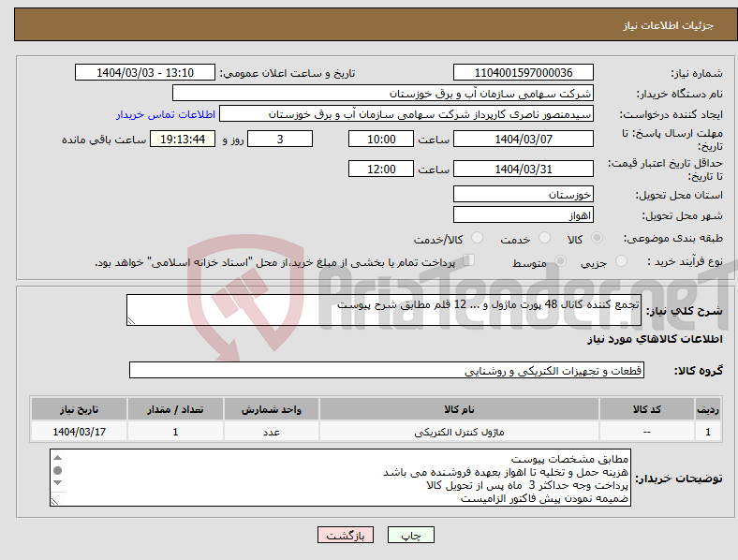Click the شماره نیاز label
The width and height of the screenshot is (738, 560).
[x=696, y=73]
